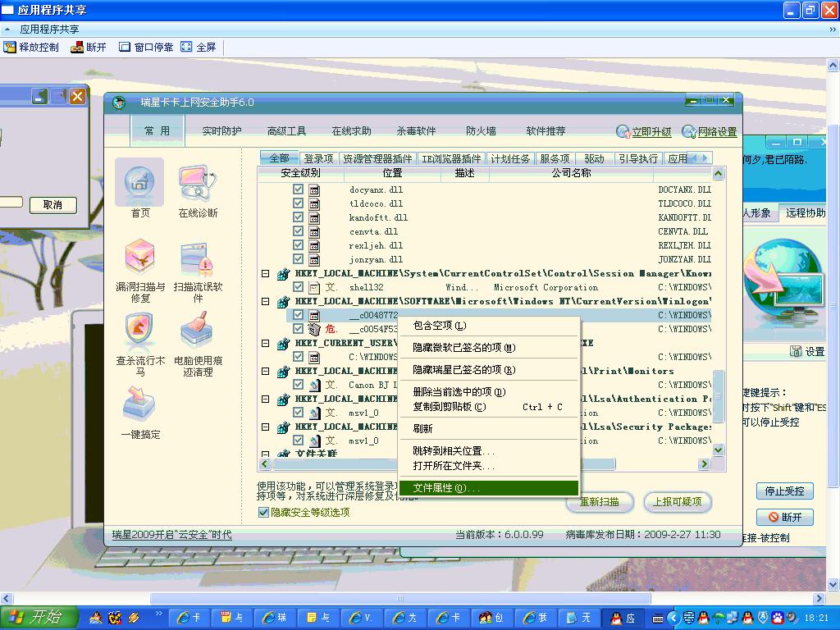
Task: Collapse the HKEY_CURRENT_USER registry key
Action: 265,343
